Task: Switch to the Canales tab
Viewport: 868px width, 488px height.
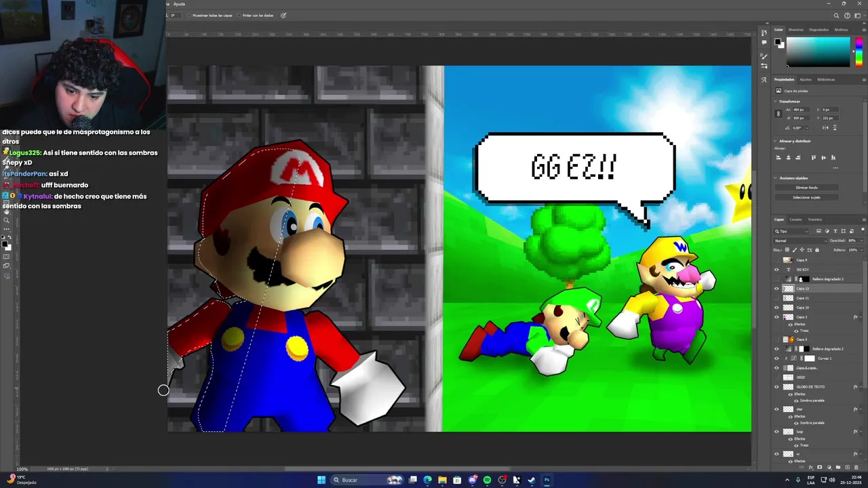Action: point(795,220)
